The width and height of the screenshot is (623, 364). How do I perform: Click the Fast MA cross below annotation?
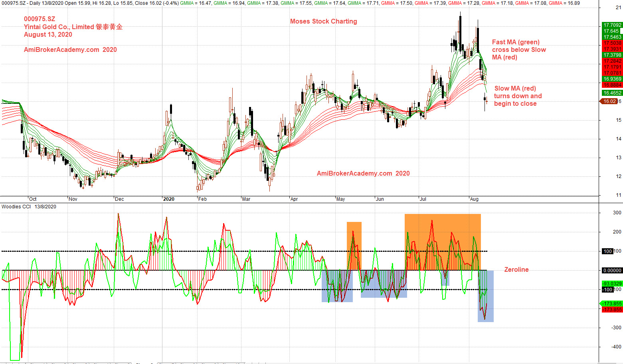(519, 49)
